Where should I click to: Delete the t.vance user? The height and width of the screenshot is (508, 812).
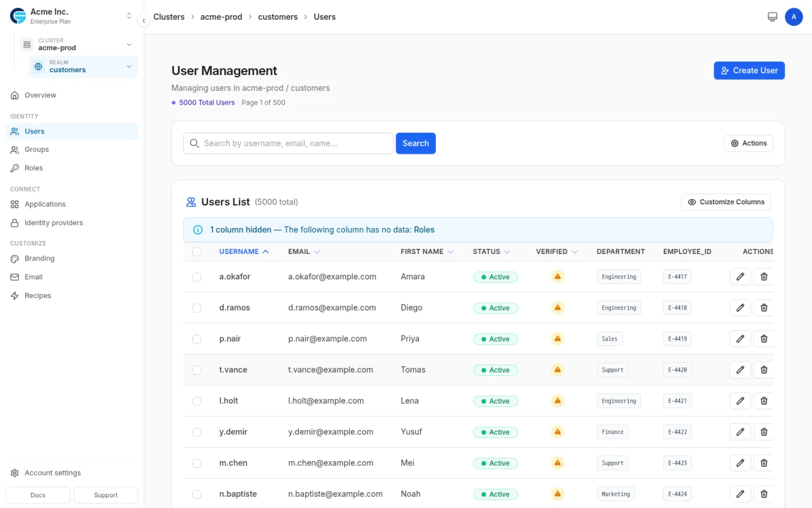[764, 370]
